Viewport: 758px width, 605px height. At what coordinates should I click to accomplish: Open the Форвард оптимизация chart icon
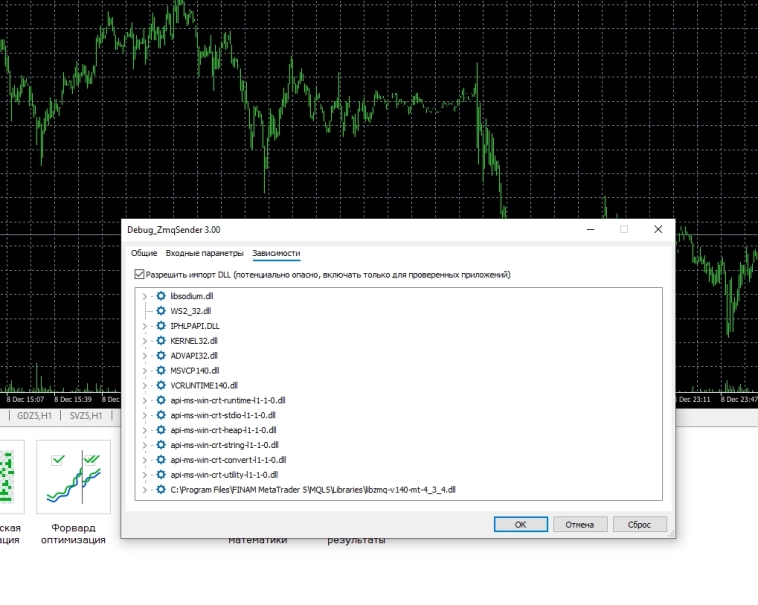73,480
